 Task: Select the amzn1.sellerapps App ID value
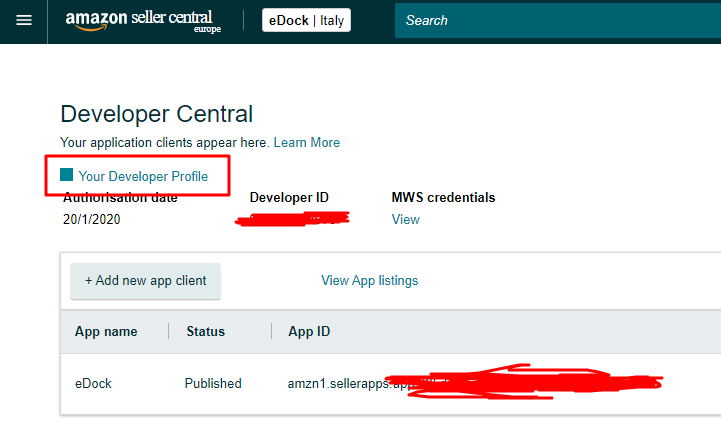475,383
